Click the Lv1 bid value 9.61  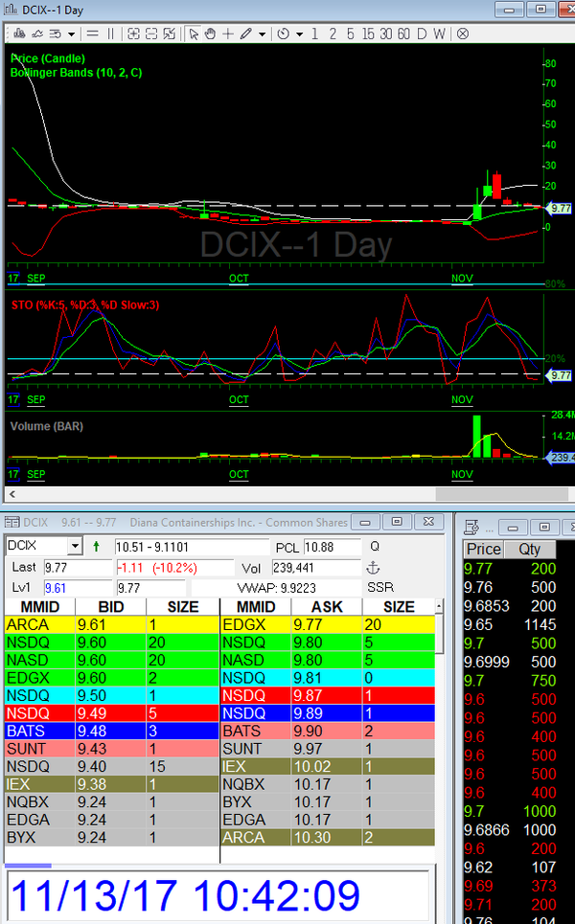coord(78,588)
